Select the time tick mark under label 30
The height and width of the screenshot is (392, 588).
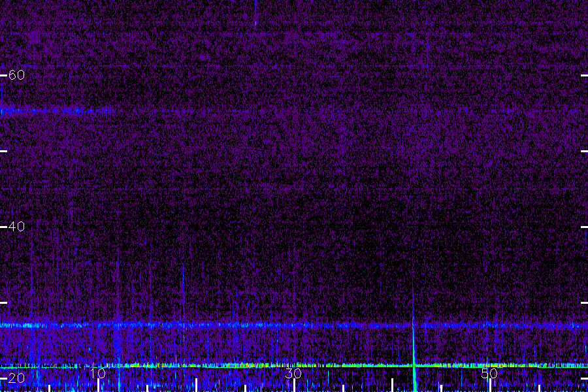point(294,385)
